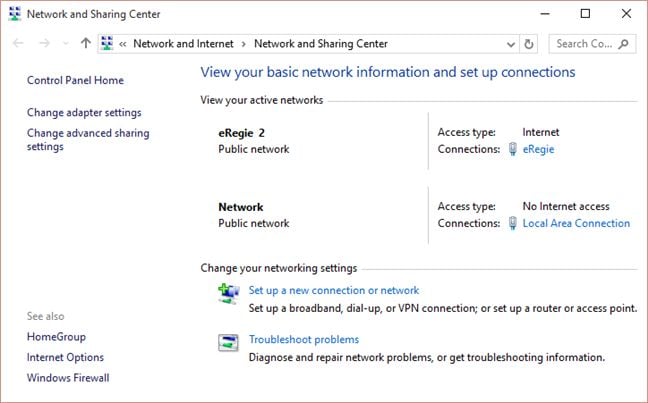Click the search magnifier icon
Viewport: 648px width, 403px height.
624,44
